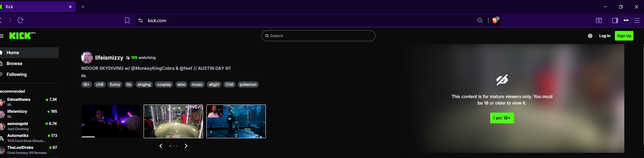Open Edmatthews recommended channel
The width and height of the screenshot is (644, 158).
click(x=29, y=102)
